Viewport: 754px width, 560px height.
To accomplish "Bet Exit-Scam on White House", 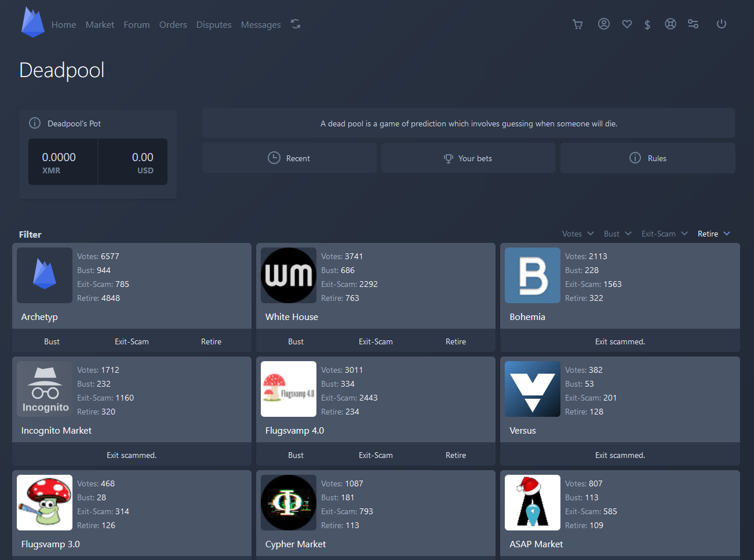I will tap(376, 341).
